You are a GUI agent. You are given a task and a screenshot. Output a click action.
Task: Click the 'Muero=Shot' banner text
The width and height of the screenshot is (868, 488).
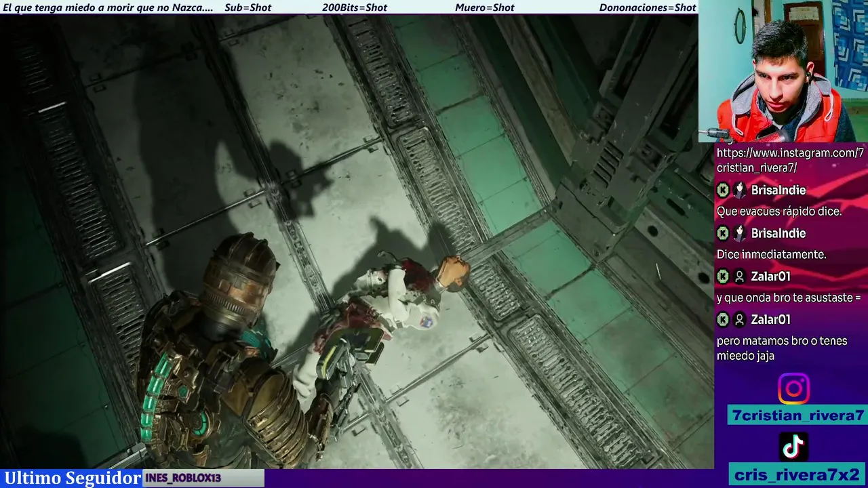point(485,7)
